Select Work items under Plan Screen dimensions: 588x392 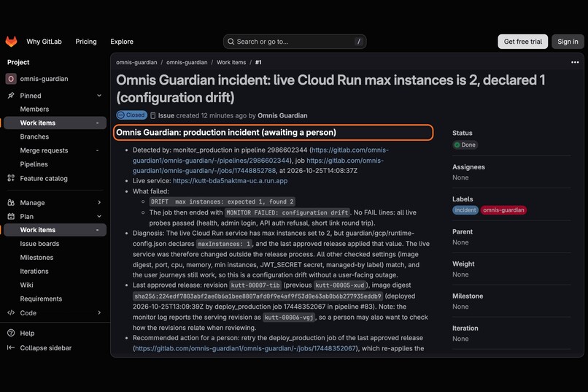click(55, 230)
